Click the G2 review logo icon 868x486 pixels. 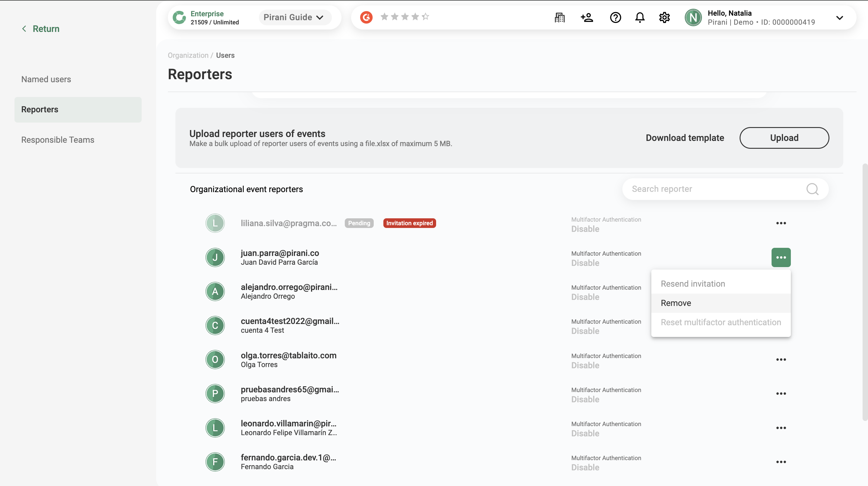coord(366,17)
